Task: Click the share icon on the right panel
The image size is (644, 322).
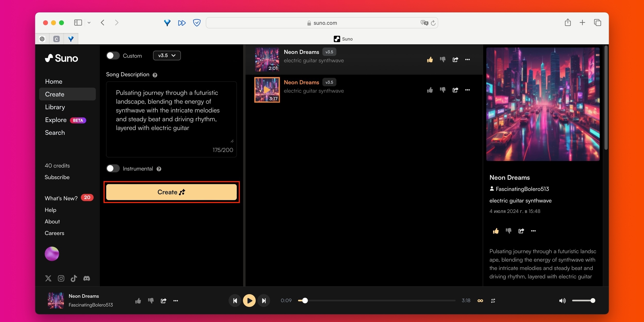Action: tap(521, 231)
